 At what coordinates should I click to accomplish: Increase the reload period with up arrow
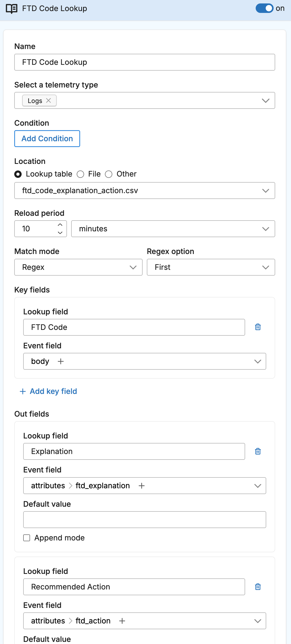[x=60, y=225]
